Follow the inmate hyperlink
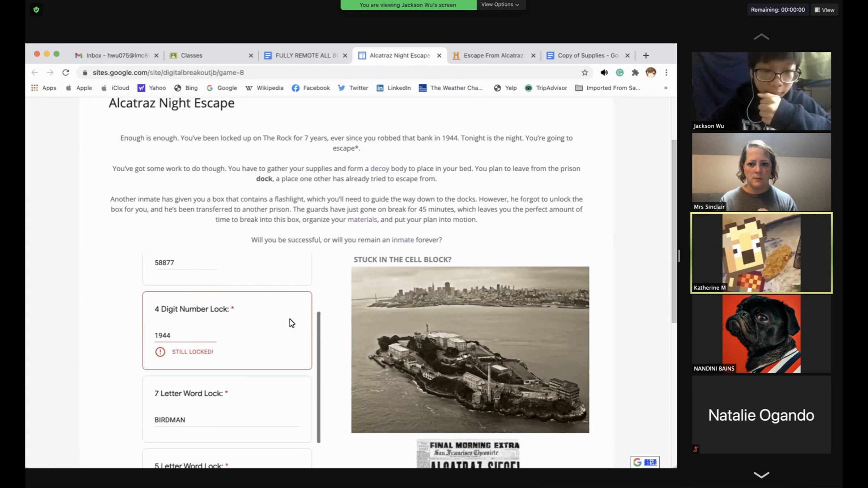 (x=403, y=240)
